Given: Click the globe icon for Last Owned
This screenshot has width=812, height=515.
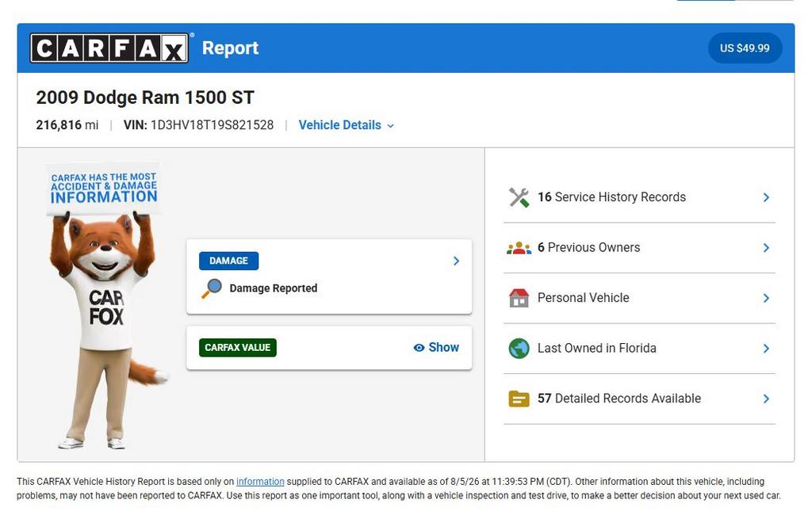Looking at the screenshot, I should coord(519,349).
